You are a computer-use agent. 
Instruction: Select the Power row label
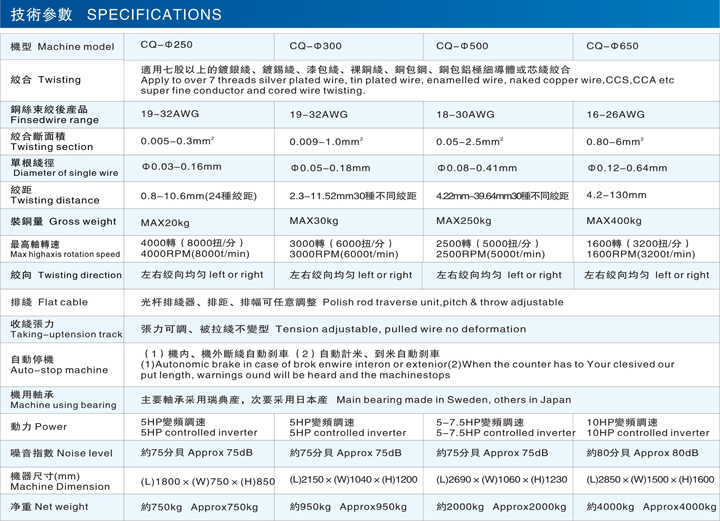coord(39,426)
